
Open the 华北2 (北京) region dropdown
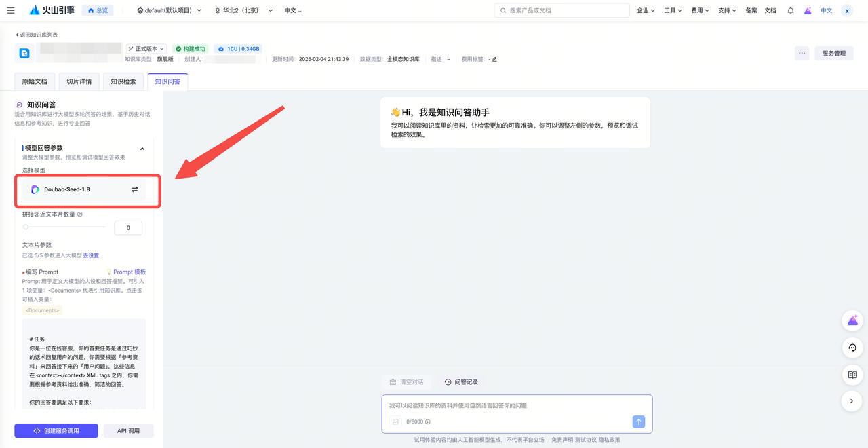243,10
